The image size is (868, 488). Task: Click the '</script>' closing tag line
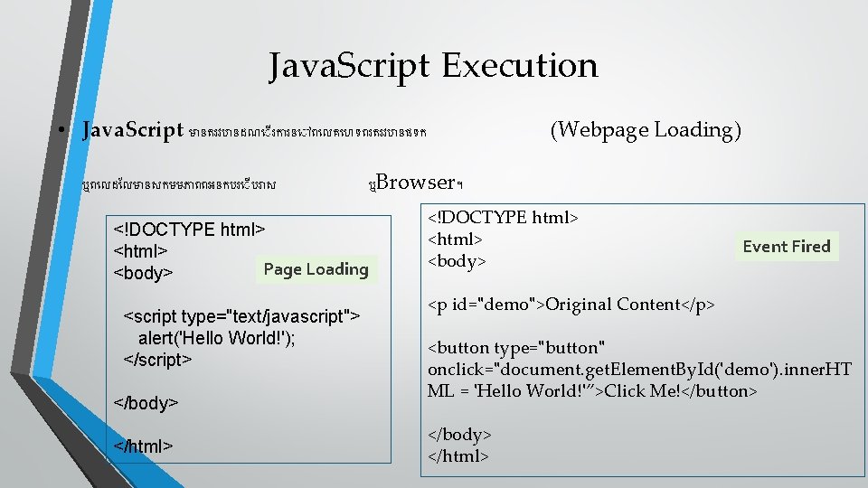[157, 360]
